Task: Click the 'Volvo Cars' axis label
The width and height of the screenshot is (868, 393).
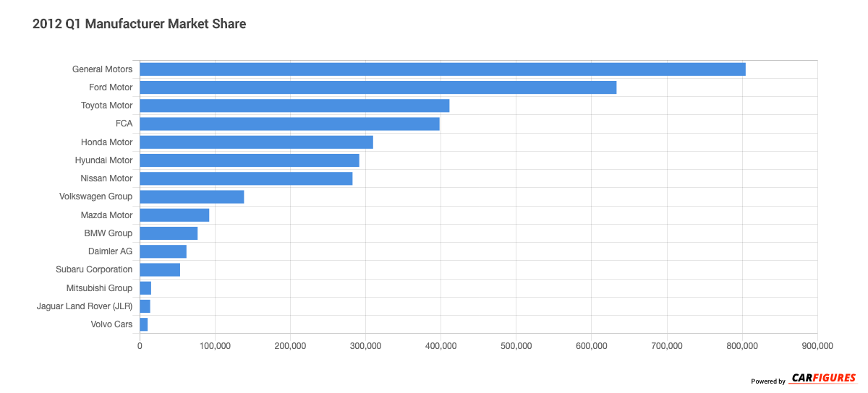Action: tap(112, 324)
